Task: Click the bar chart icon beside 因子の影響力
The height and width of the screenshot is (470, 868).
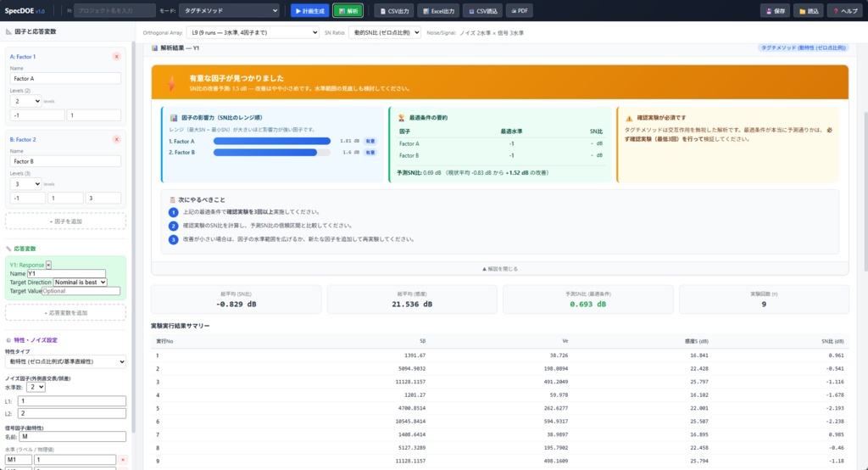Action: [x=174, y=117]
